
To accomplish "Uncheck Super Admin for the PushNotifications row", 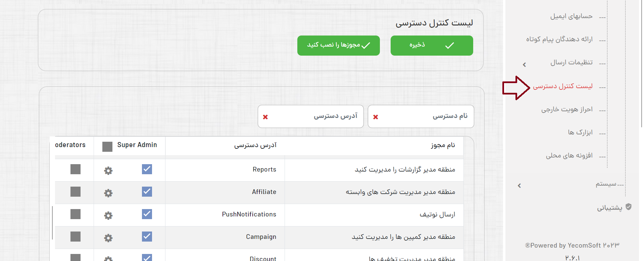I will (147, 214).
